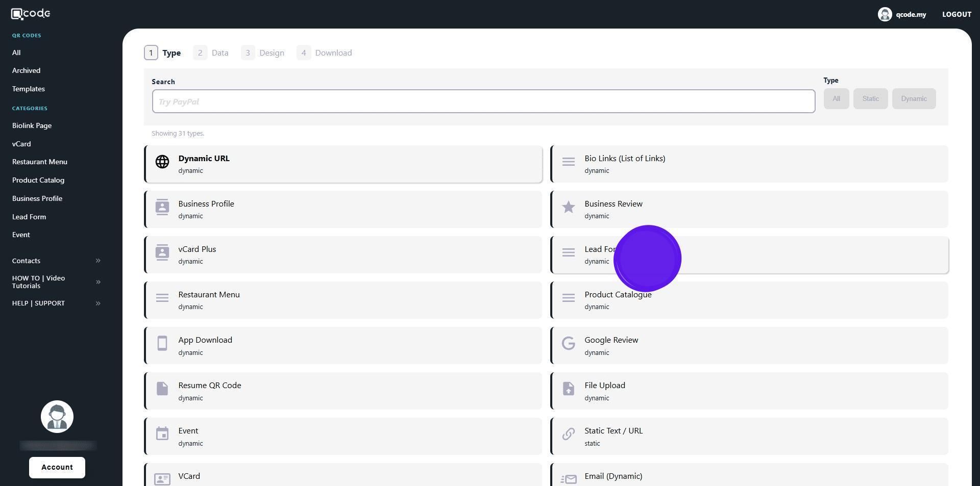980x486 pixels.
Task: Click the File Upload document icon
Action: [x=568, y=389]
